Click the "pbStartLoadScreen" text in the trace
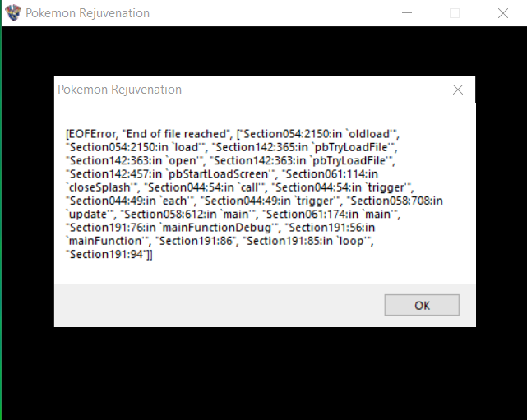 pyautogui.click(x=218, y=174)
